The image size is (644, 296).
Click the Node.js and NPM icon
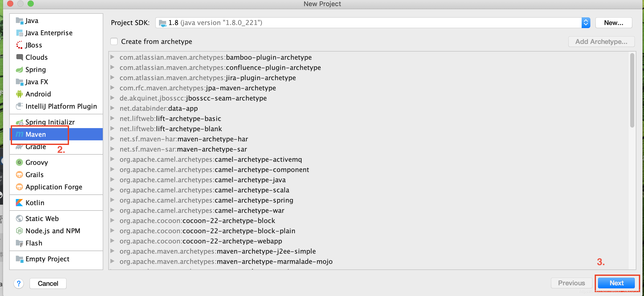(19, 231)
